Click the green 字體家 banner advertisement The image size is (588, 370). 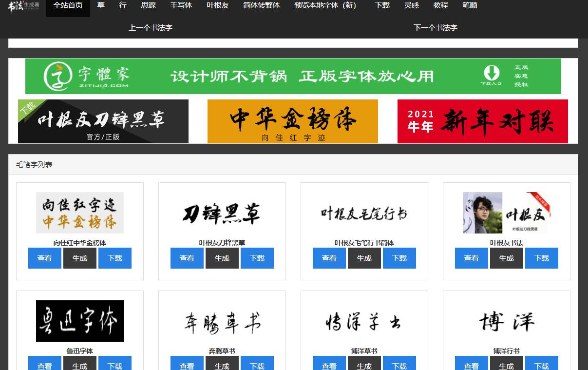pos(293,76)
